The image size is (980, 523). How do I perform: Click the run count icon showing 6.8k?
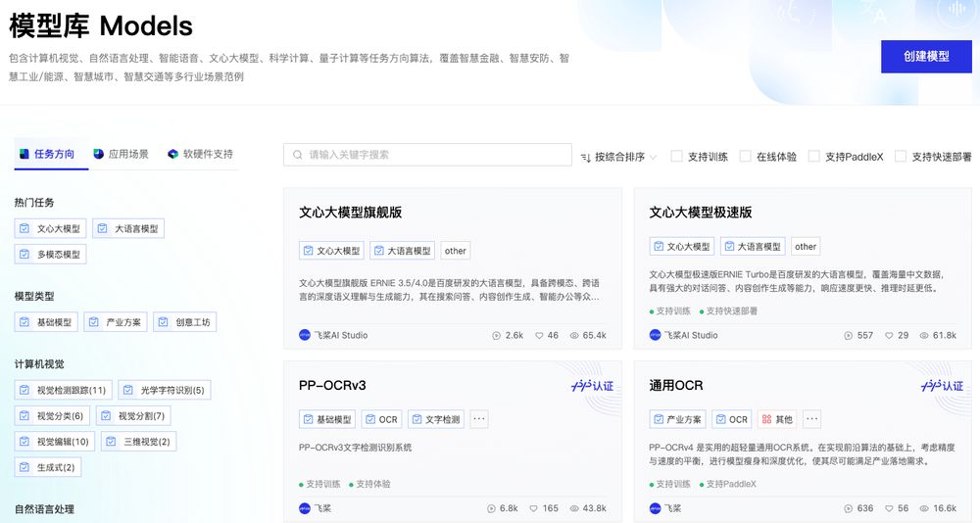[x=491, y=508]
